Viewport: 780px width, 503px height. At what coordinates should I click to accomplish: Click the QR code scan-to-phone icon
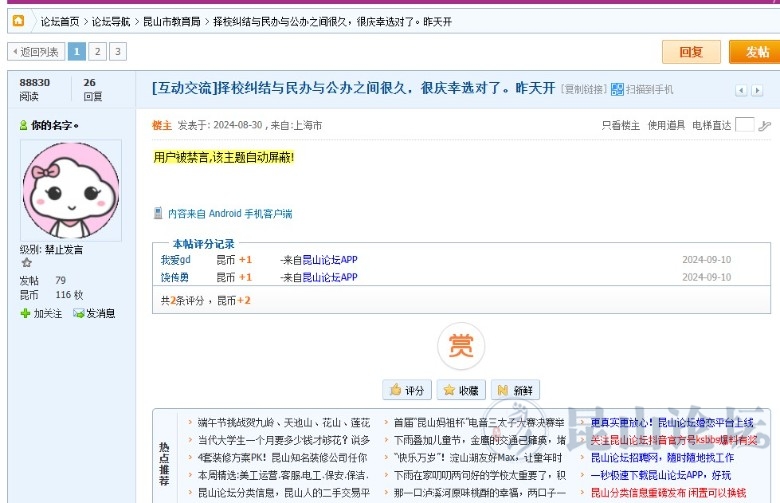[617, 89]
